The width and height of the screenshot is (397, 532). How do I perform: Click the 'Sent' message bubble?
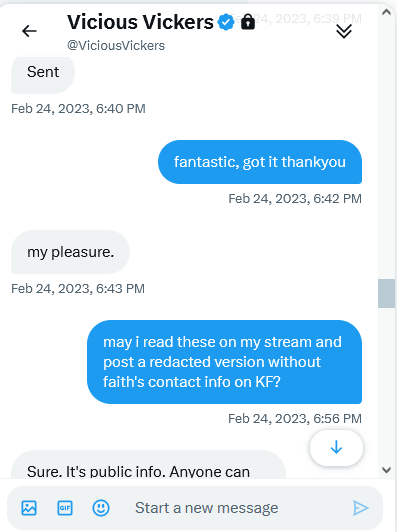[43, 72]
